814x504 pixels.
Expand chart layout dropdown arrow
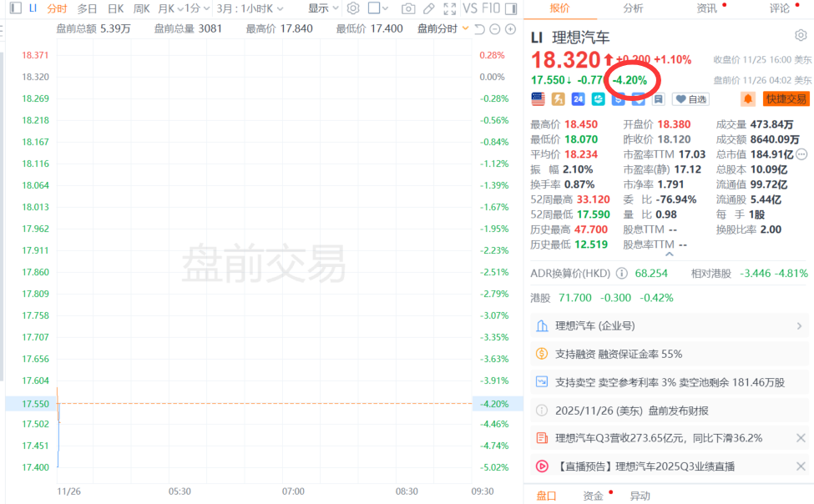click(385, 8)
